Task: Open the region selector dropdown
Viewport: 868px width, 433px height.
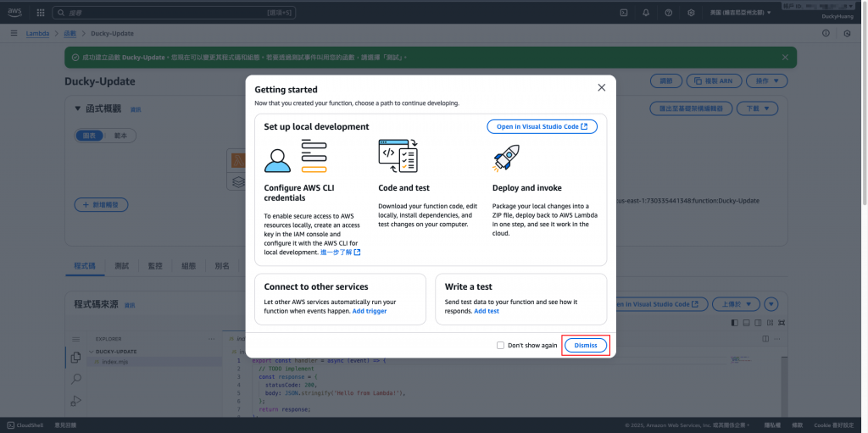Action: (740, 13)
